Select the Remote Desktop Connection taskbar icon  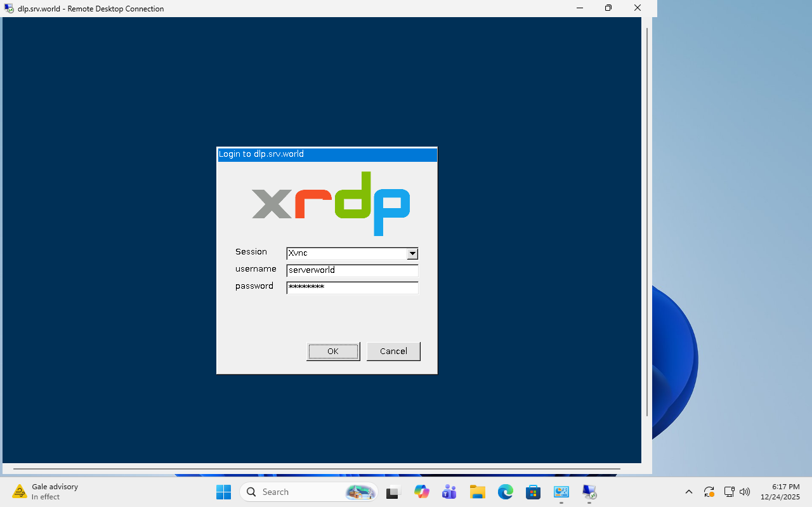tap(589, 492)
